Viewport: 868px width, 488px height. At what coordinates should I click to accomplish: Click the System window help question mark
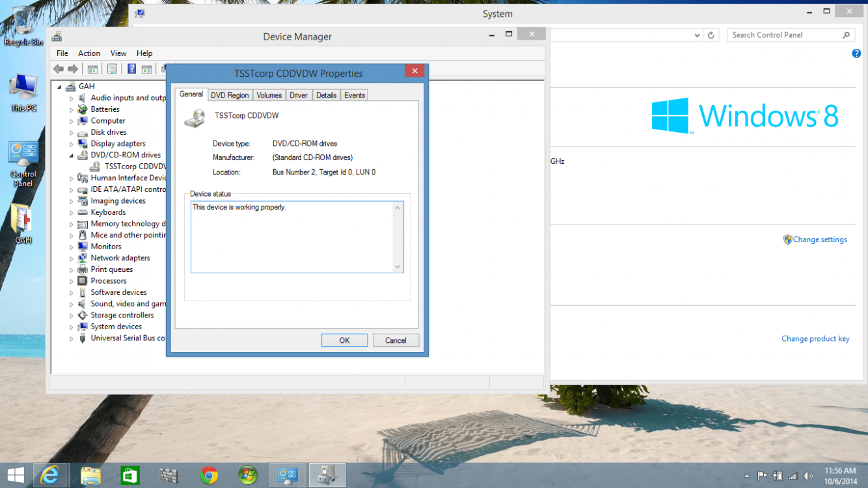coord(856,53)
